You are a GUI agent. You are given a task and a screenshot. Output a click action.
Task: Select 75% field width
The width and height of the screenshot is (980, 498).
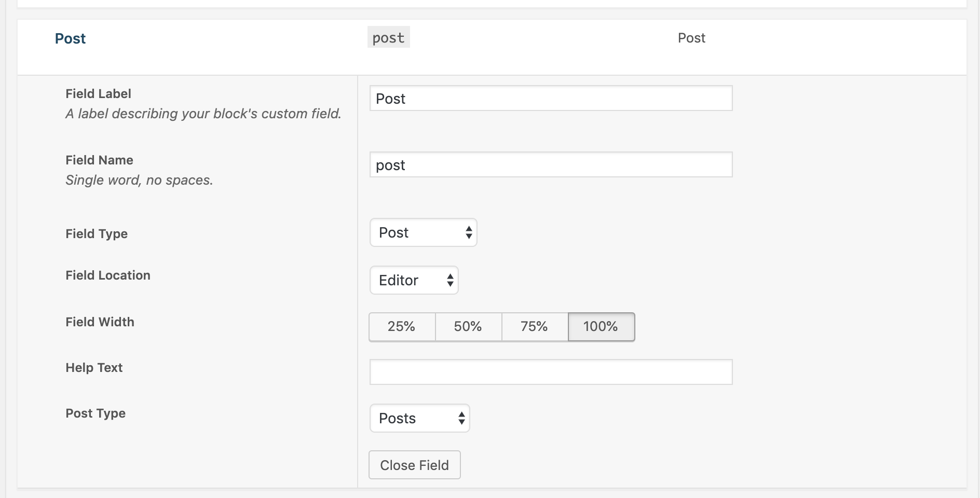(x=534, y=327)
